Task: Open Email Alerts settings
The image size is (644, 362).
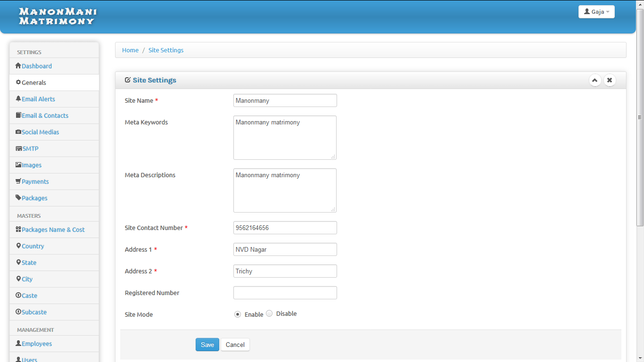Action: (x=54, y=99)
